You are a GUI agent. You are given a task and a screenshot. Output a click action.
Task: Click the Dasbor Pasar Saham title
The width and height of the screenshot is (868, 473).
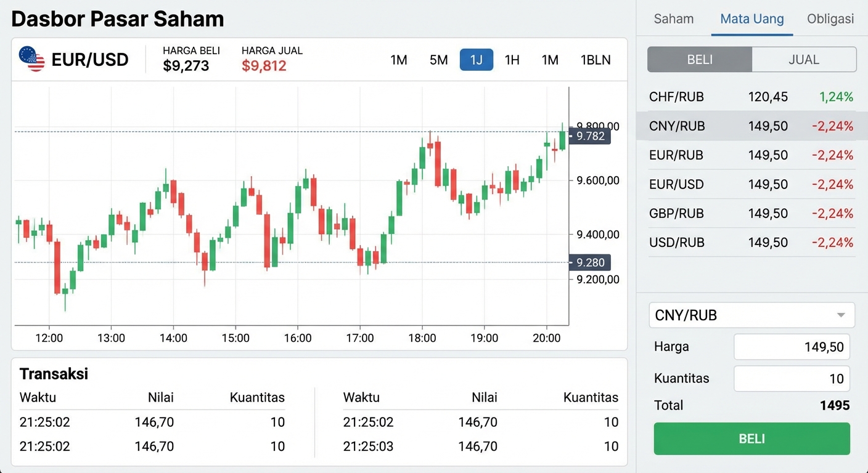click(117, 19)
